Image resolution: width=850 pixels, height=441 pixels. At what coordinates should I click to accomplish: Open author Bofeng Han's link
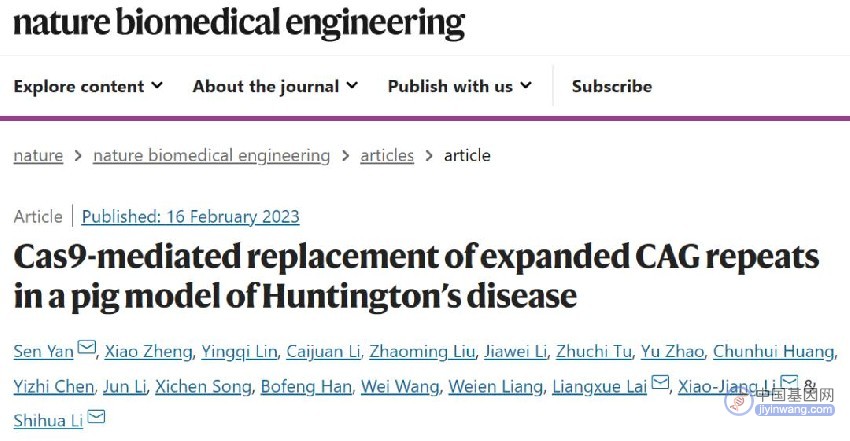pos(306,386)
